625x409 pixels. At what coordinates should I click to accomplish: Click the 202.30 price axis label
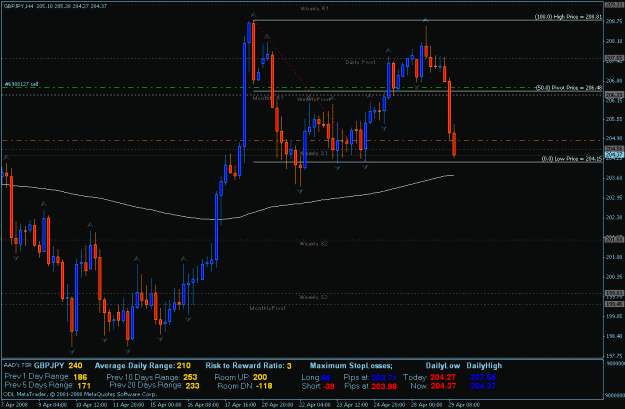point(614,217)
